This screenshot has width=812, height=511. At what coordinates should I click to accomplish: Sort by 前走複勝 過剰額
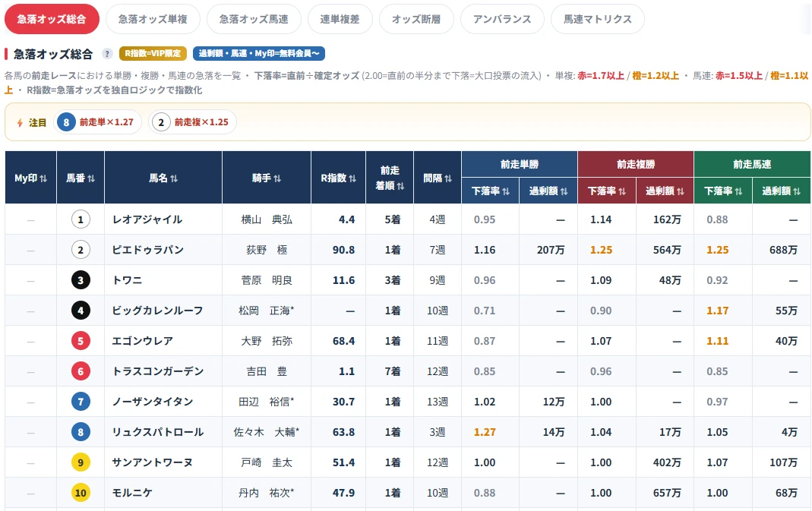click(x=665, y=191)
